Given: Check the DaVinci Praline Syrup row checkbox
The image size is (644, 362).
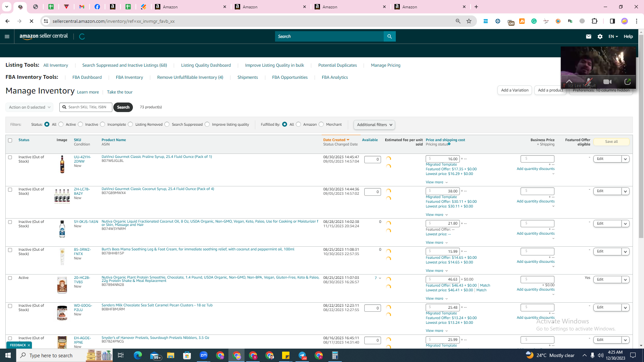Looking at the screenshot, I should click(x=10, y=157).
